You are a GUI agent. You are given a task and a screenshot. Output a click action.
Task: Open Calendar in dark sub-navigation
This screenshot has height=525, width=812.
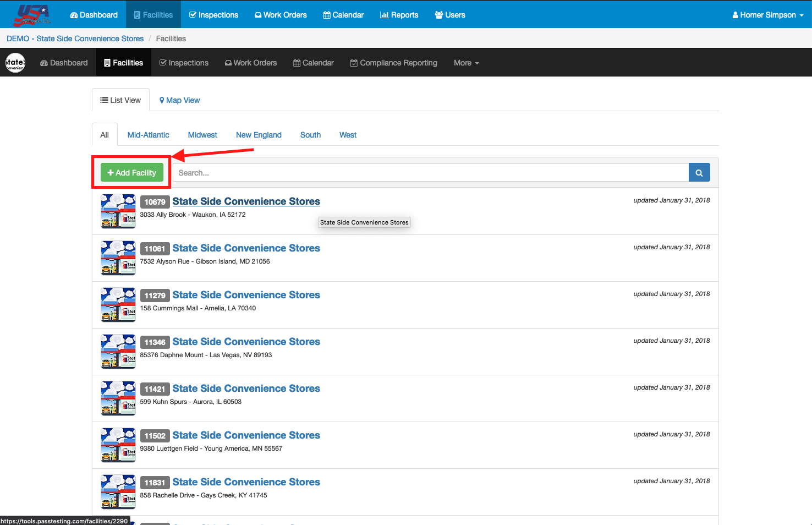(x=314, y=63)
